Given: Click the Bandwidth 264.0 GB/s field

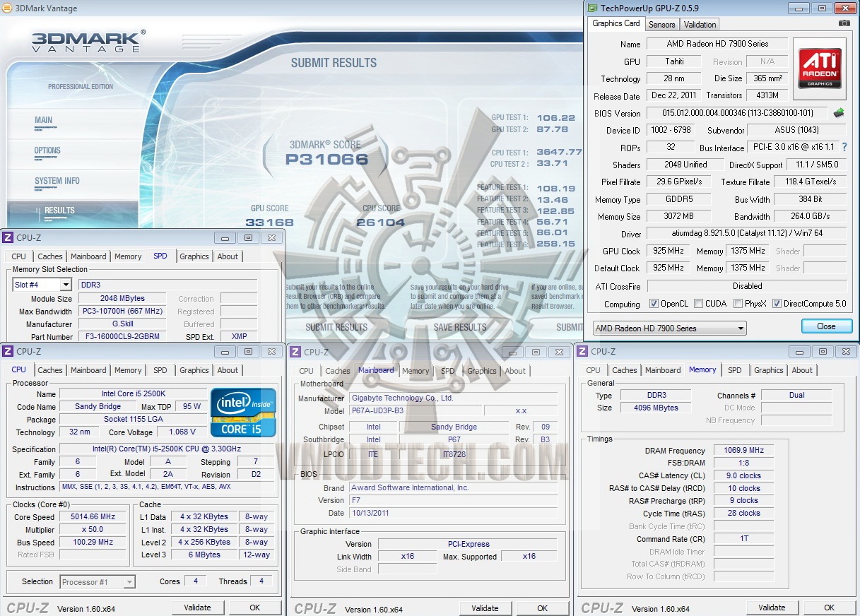Looking at the screenshot, I should 810,217.
